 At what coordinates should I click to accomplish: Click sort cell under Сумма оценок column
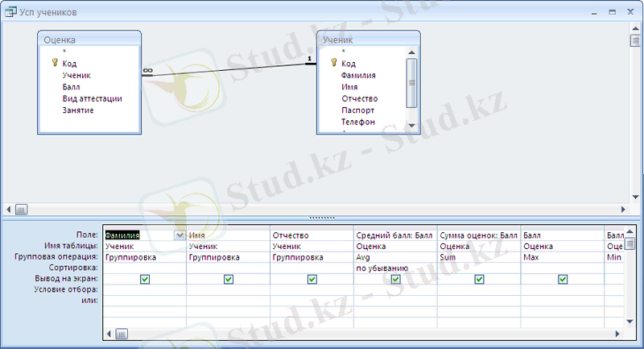[x=479, y=268]
